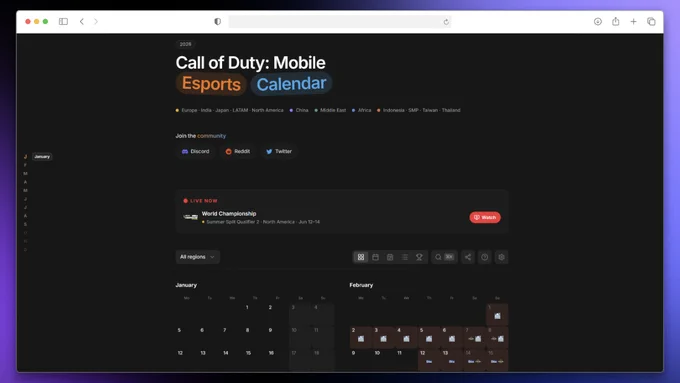This screenshot has height=383, width=680.
Task: Switch to the list view icon
Action: point(405,257)
